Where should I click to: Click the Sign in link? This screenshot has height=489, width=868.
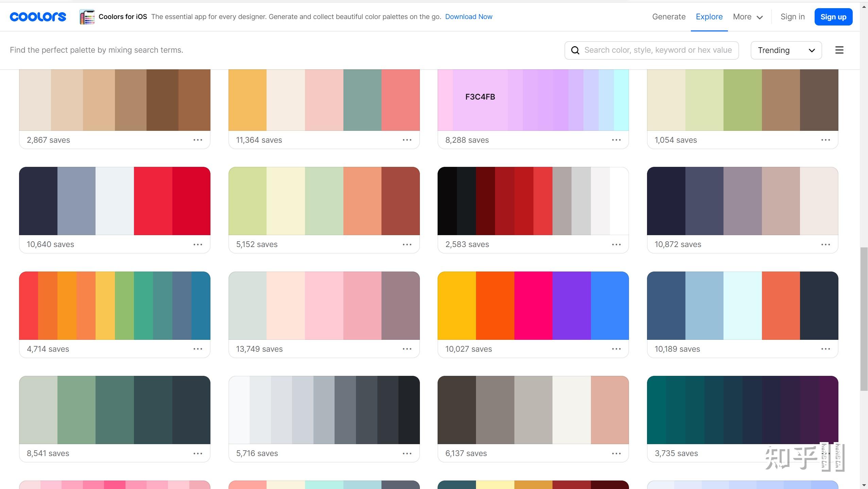tap(792, 17)
